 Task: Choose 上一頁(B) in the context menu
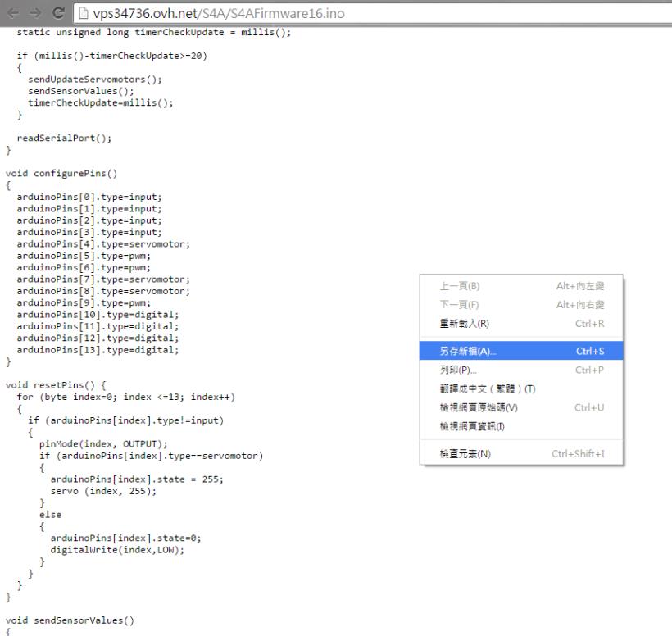pos(460,286)
